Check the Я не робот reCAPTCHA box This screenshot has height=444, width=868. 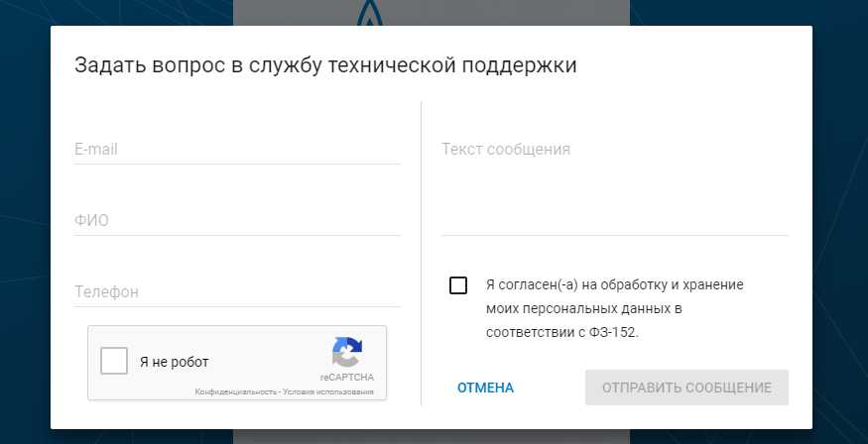[x=114, y=361]
